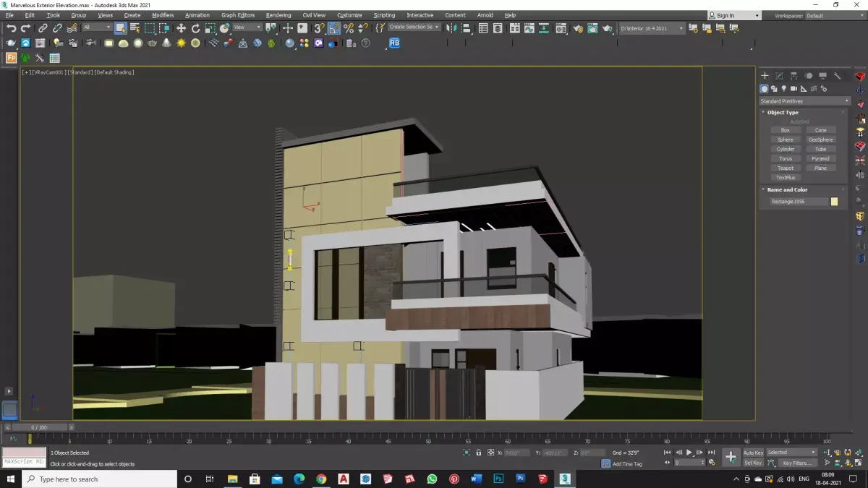Open the Utilities wrench panel tab

[837, 75]
